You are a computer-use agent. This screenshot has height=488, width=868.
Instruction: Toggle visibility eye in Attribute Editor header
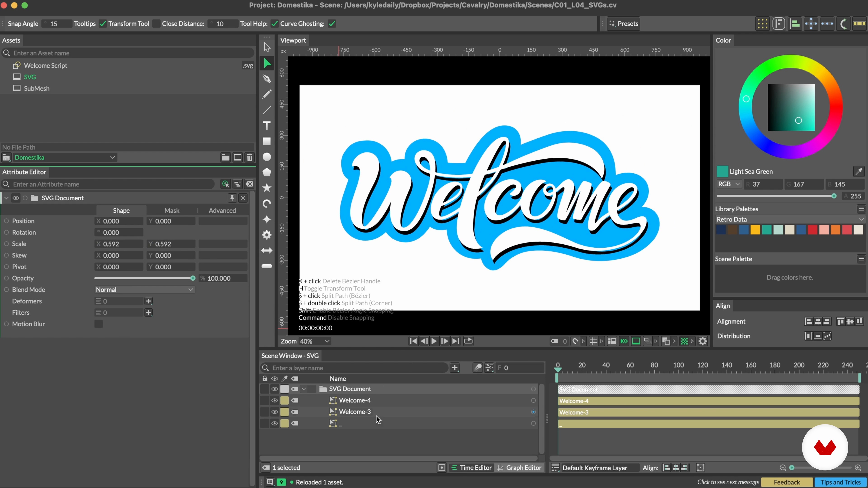[x=16, y=198]
